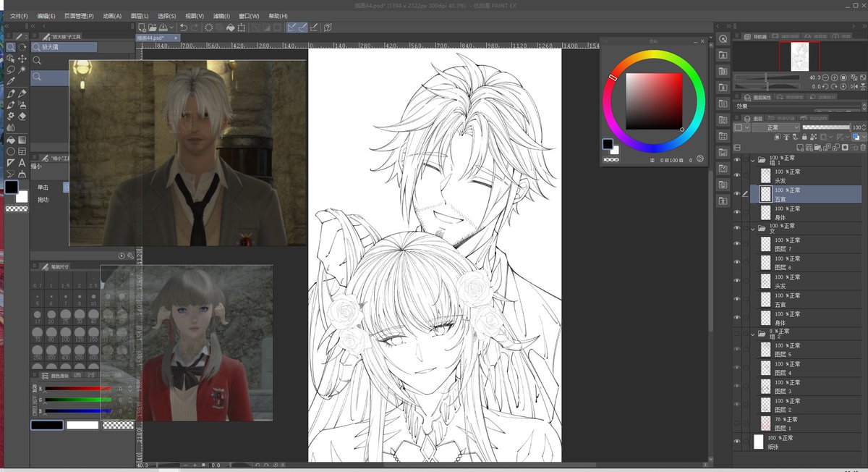Hide the 图层 5 layer
Viewport: 868px width, 472px height.
(737, 350)
